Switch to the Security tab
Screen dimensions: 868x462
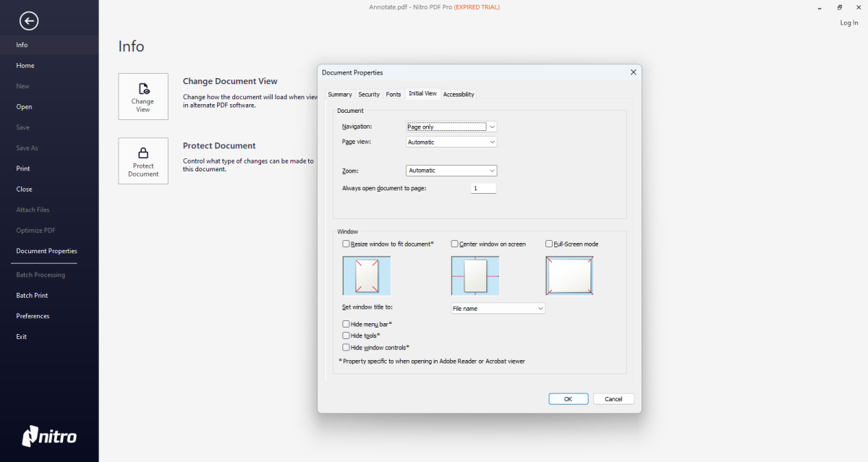[369, 95]
